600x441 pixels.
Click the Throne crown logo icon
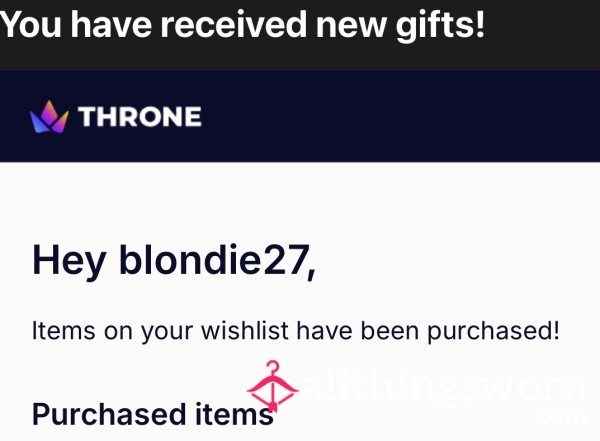tap(49, 117)
